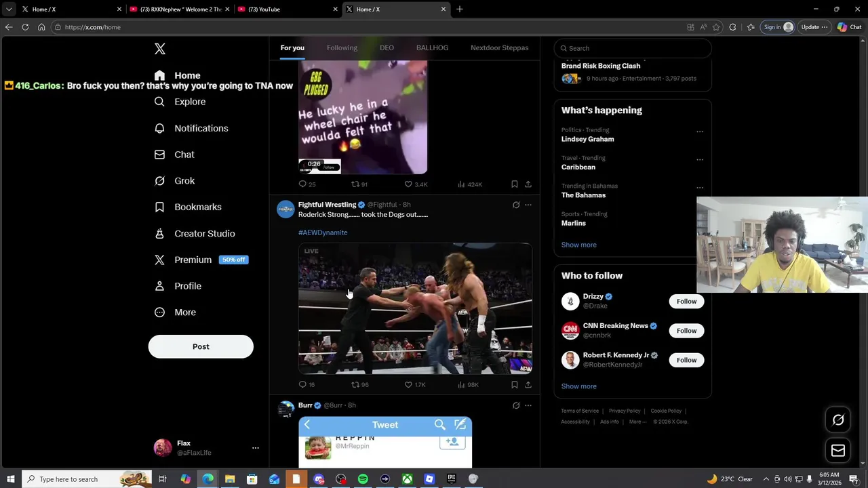Image resolution: width=868 pixels, height=488 pixels.
Task: Switch to the Nextdoor Steppas tab
Action: click(499, 47)
